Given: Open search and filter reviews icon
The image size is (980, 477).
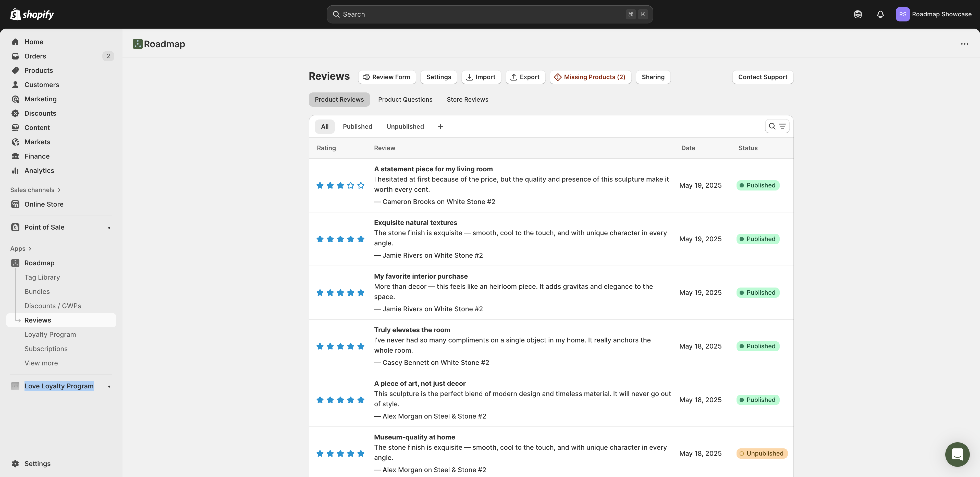Looking at the screenshot, I should (x=777, y=126).
